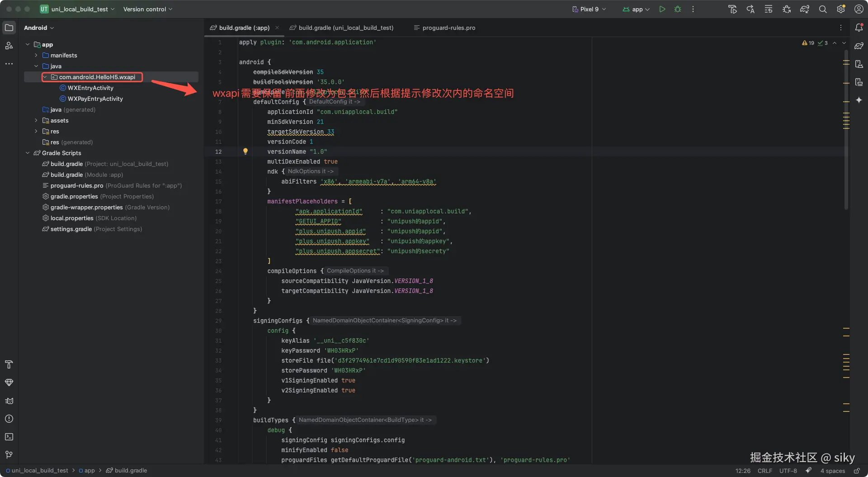Collapse the Gradle Scripts tree node

(x=28, y=153)
